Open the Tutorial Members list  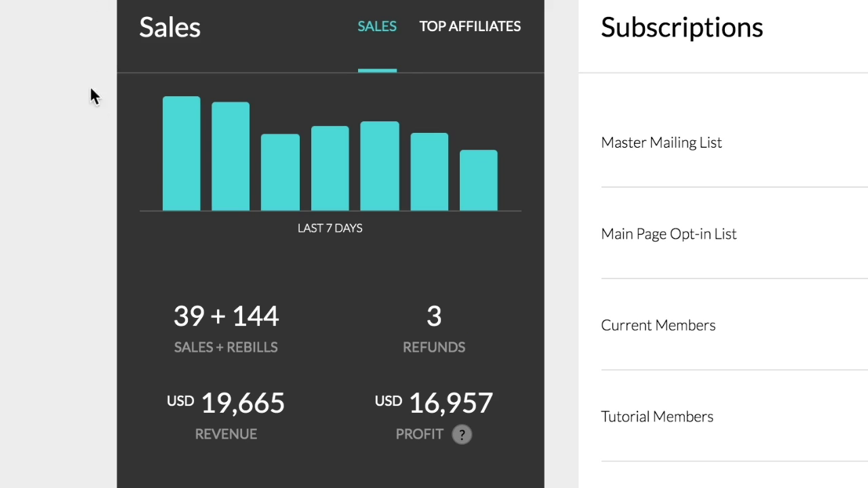pyautogui.click(x=657, y=417)
